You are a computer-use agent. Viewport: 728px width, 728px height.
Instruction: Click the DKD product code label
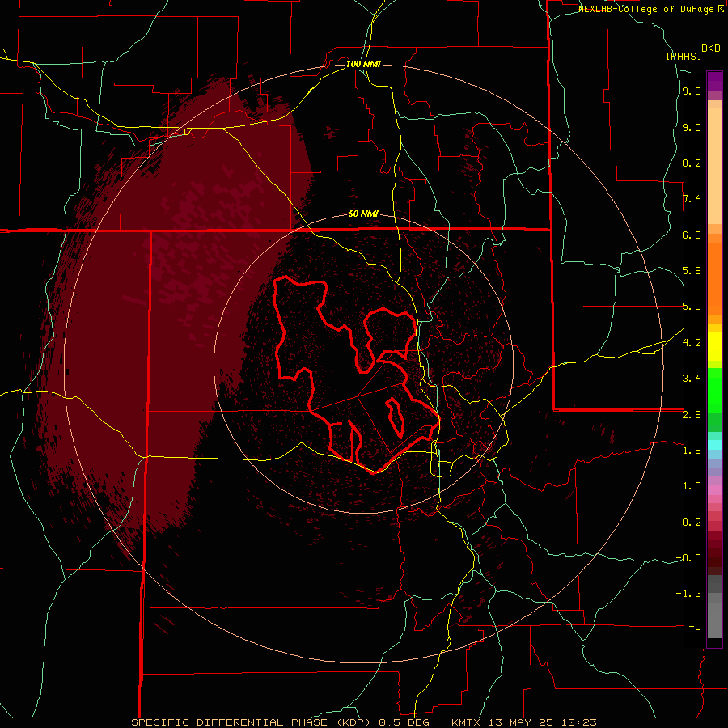pyautogui.click(x=711, y=49)
